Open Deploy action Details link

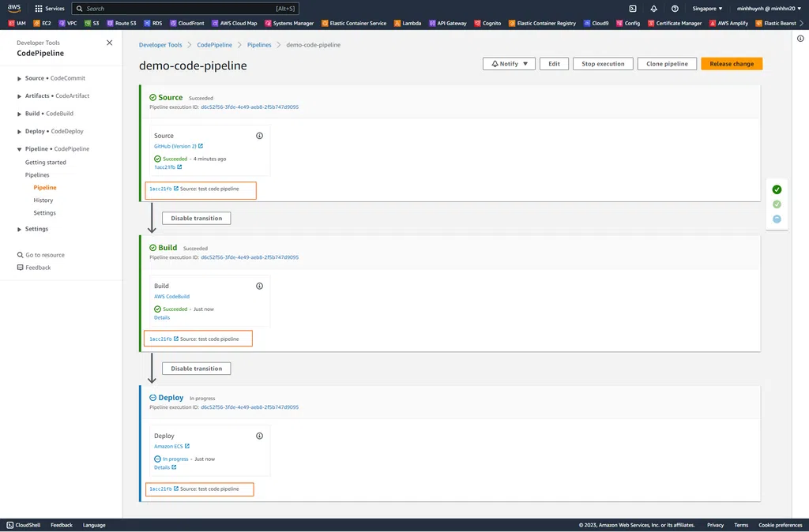tap(165, 467)
